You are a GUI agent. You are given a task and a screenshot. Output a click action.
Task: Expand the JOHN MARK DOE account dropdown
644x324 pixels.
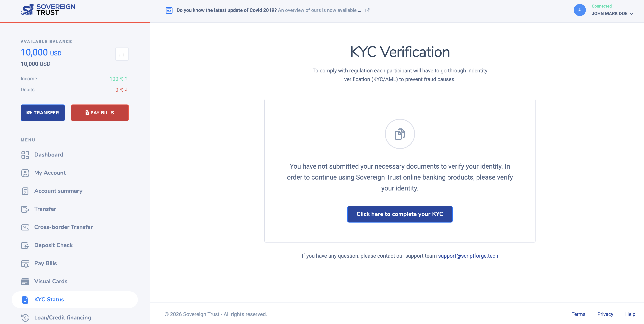coord(612,14)
